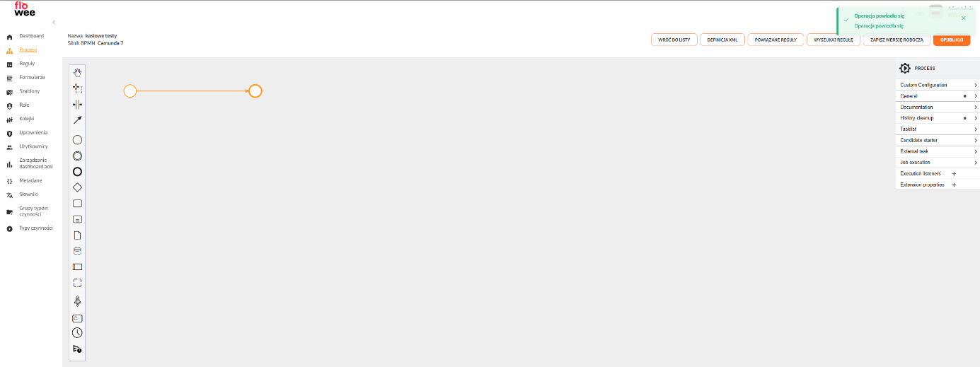This screenshot has height=367, width=980.
Task: Add a data object reference element
Action: pyautogui.click(x=78, y=235)
